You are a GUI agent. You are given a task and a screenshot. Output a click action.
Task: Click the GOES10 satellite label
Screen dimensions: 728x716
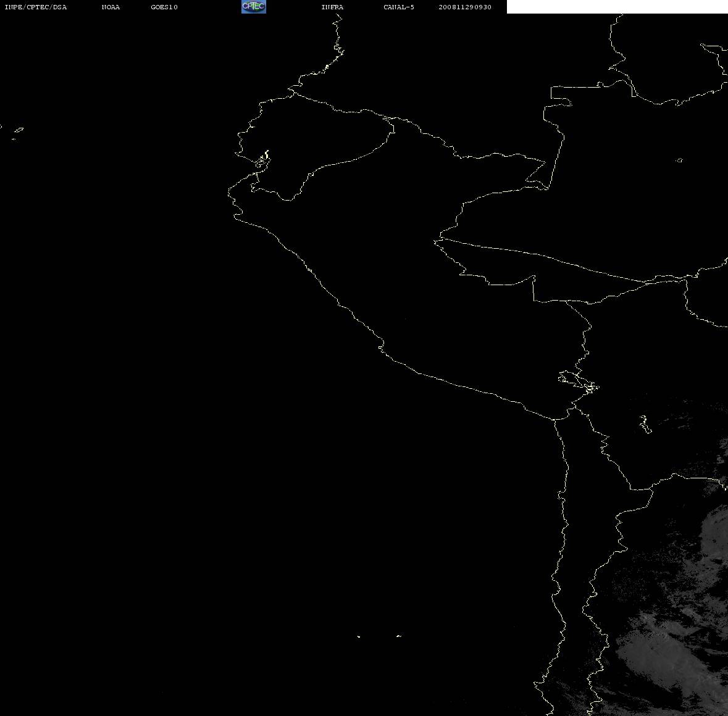(164, 7)
